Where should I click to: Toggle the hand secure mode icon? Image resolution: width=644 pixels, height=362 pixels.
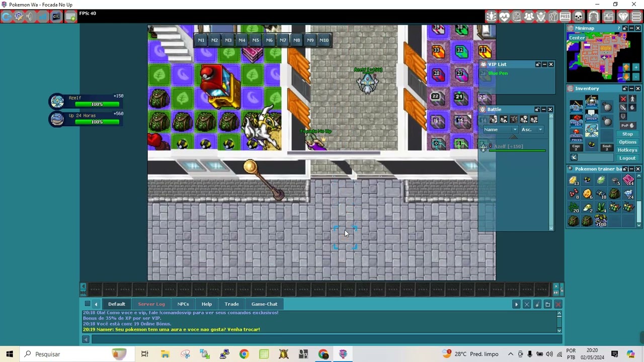pyautogui.click(x=632, y=108)
